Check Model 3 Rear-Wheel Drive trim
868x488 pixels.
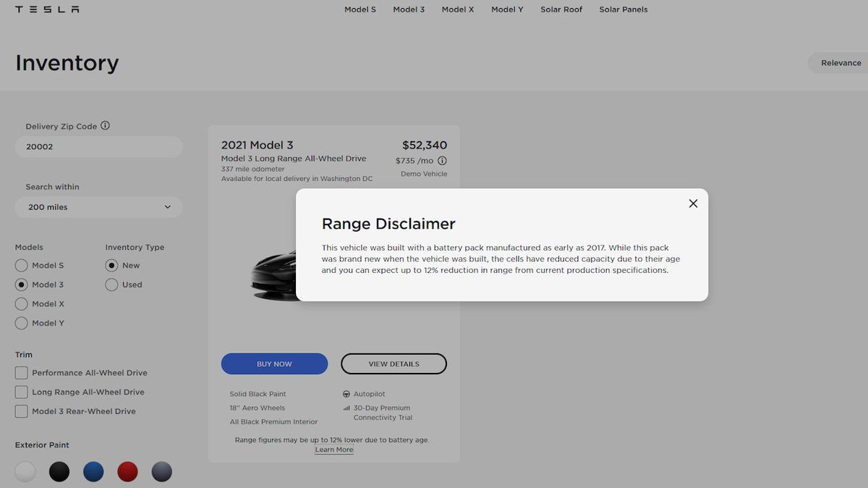point(22,411)
